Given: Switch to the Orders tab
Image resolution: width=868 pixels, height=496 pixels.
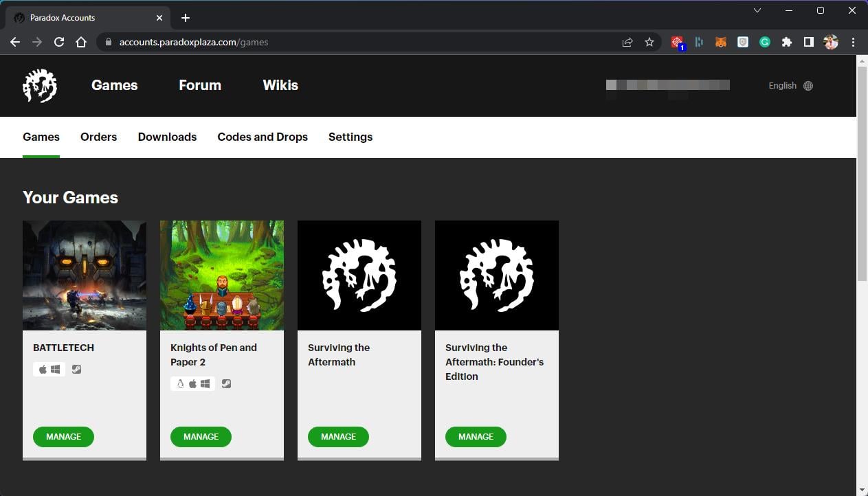Looking at the screenshot, I should click(99, 137).
